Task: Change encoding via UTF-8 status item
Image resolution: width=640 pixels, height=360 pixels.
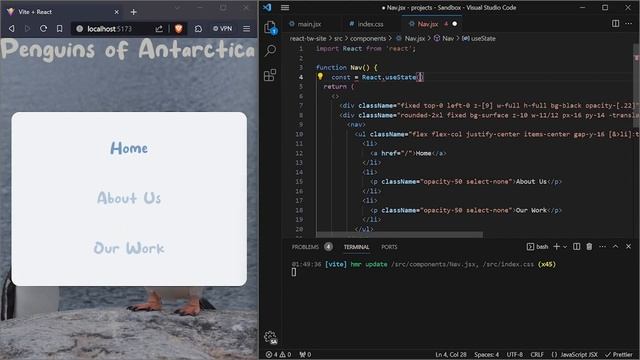Action: [x=515, y=354]
